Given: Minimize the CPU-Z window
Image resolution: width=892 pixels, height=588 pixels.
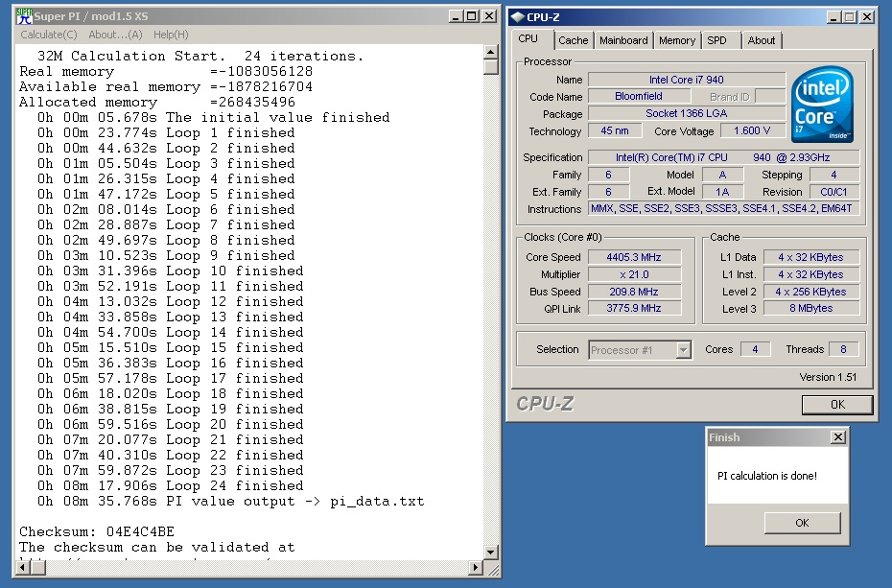Looking at the screenshot, I should coord(833,17).
